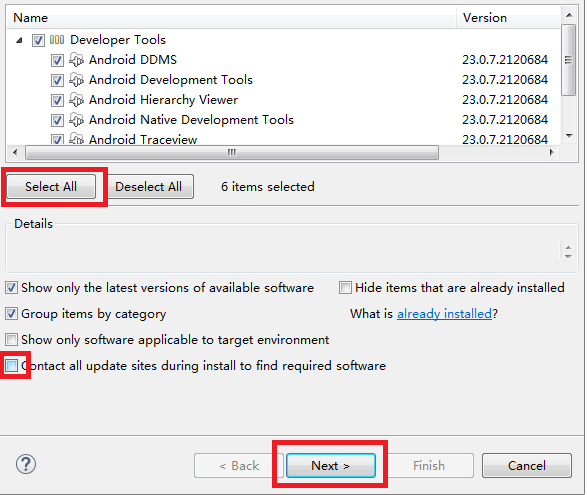Click the Details box scroll up arrow
This screenshot has height=495, width=587.
coord(568,248)
